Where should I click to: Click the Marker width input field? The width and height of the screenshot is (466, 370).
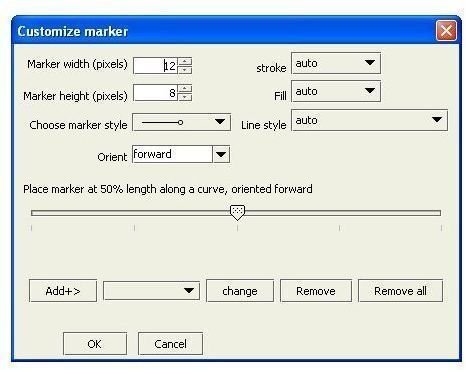[155, 66]
